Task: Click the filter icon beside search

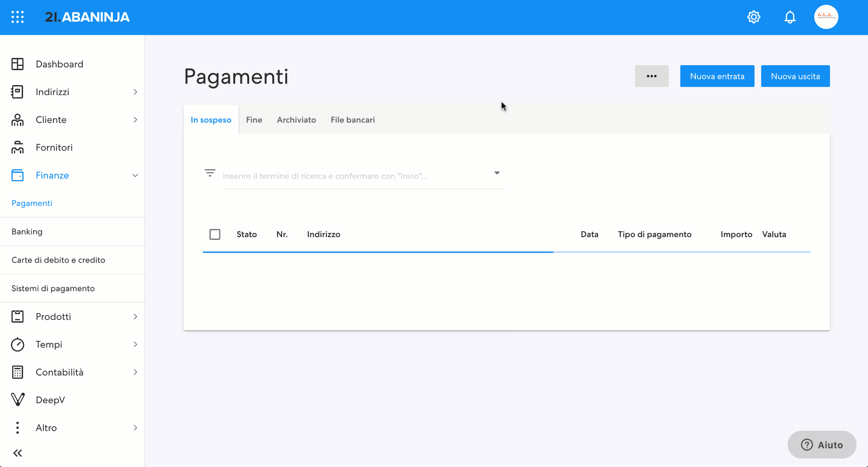Action: click(210, 173)
